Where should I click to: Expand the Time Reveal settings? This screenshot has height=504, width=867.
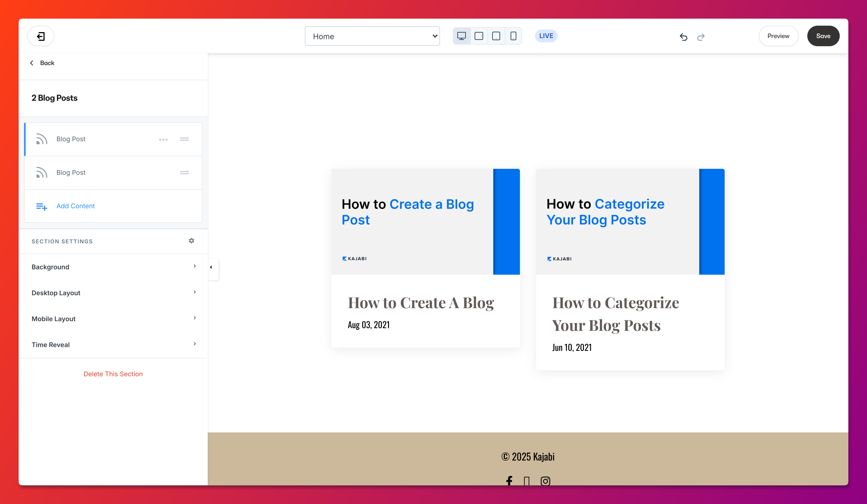113,345
